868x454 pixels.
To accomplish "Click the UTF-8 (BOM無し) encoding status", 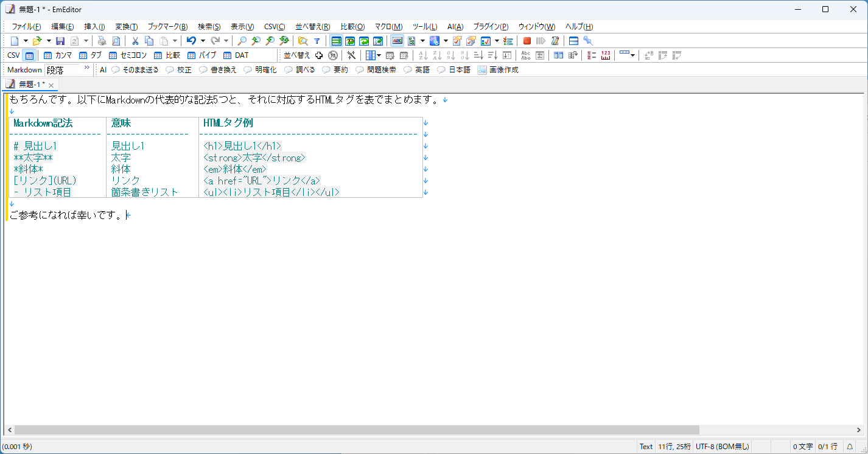I will click(723, 447).
